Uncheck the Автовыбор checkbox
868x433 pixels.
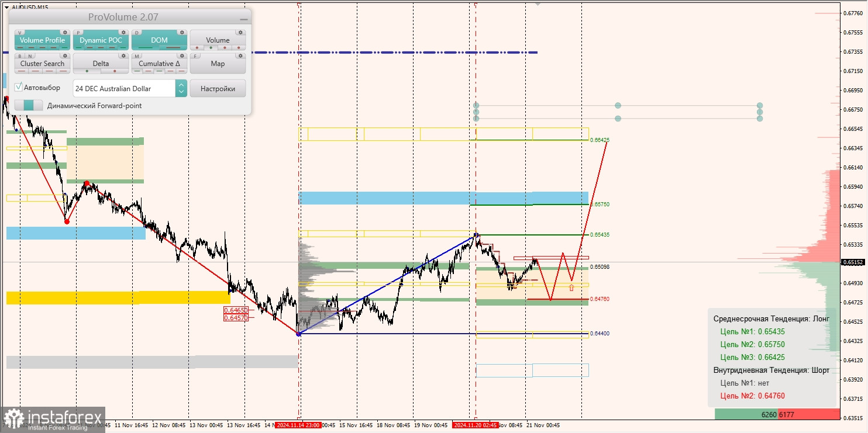pos(18,87)
